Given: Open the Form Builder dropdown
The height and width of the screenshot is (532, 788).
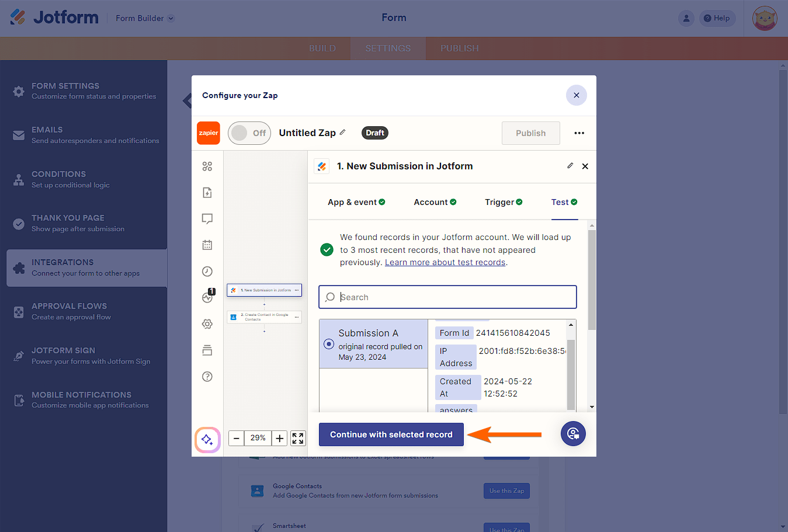Looking at the screenshot, I should [145, 18].
